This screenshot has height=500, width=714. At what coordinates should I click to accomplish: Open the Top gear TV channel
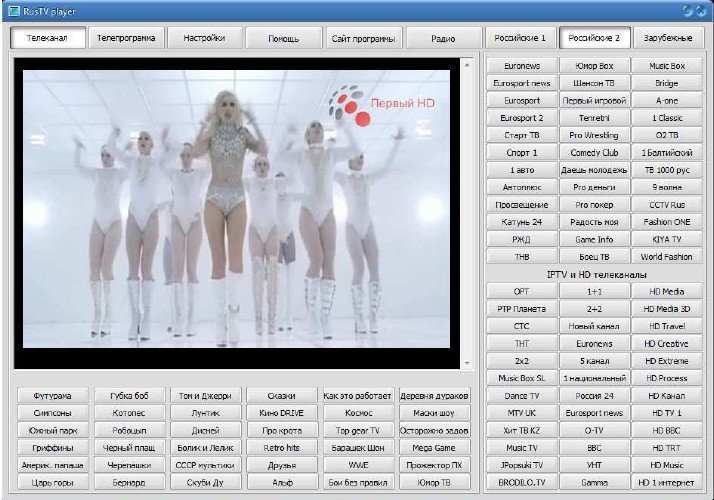pyautogui.click(x=358, y=430)
